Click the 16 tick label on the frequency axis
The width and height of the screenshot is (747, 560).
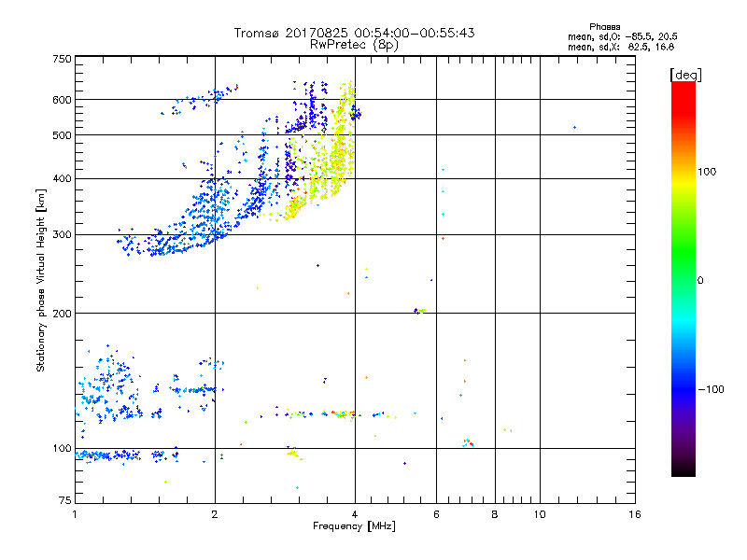tap(634, 514)
